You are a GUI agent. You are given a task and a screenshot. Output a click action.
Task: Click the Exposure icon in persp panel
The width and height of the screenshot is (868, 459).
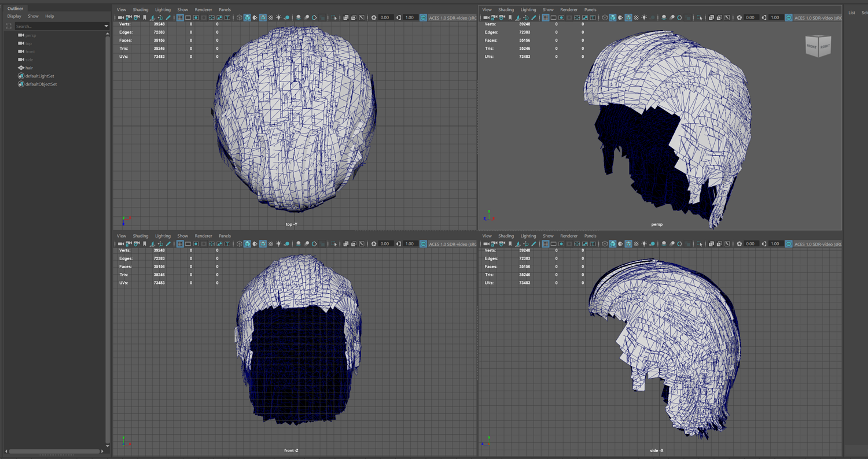(x=740, y=18)
